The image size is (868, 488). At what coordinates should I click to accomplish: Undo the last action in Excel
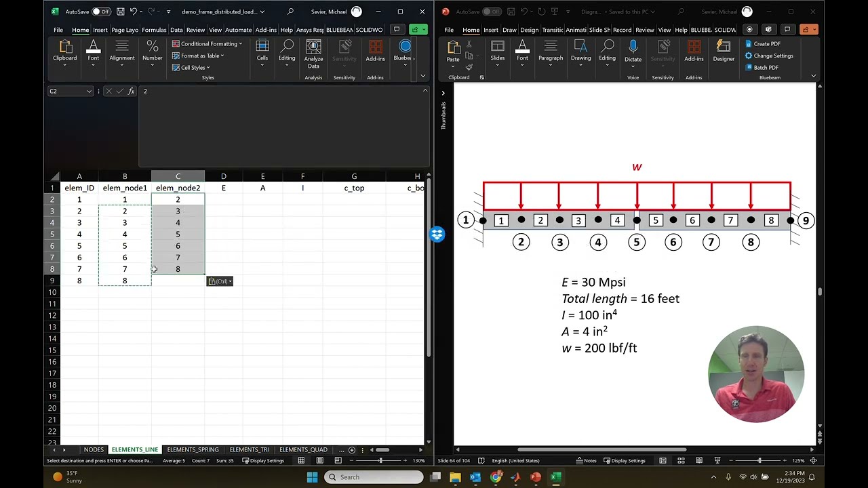[x=133, y=12]
